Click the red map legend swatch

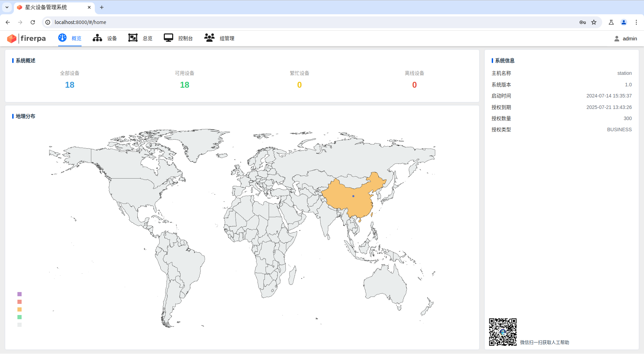coord(20,302)
